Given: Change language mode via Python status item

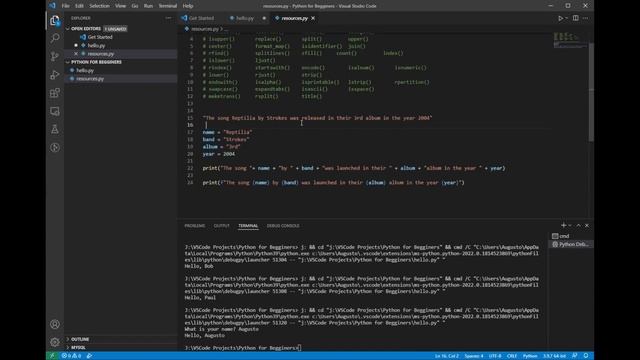Looking at the screenshot, I should pos(530,356).
